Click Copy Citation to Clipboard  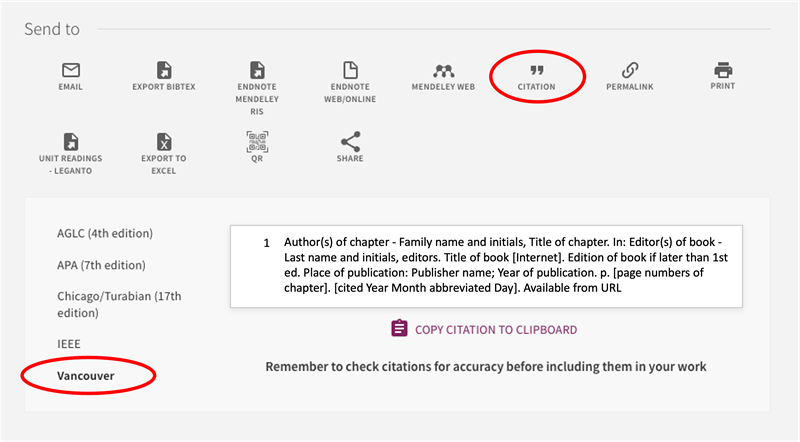click(x=495, y=329)
